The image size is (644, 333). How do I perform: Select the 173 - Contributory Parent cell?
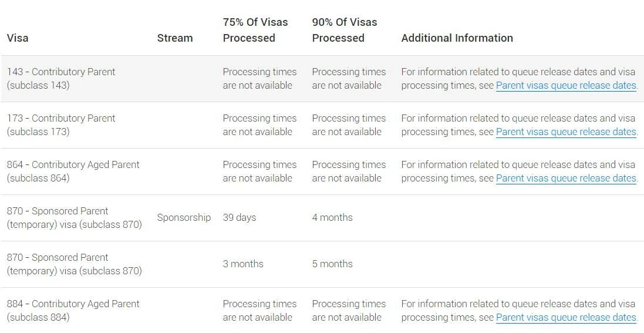pyautogui.click(x=61, y=125)
